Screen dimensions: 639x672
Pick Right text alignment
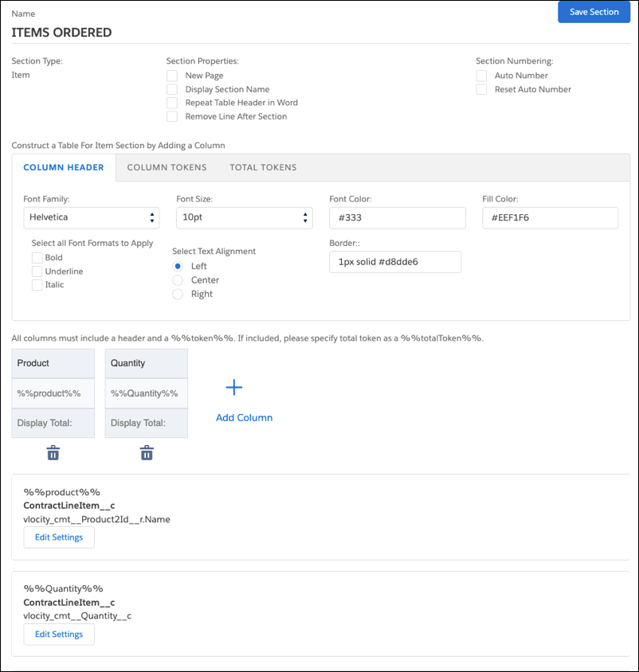(x=178, y=294)
